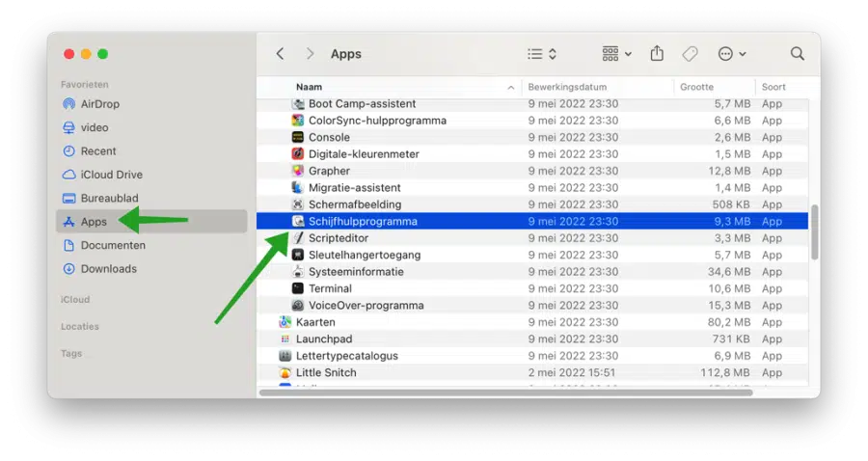Open Documenten in the sidebar

click(x=151, y=245)
